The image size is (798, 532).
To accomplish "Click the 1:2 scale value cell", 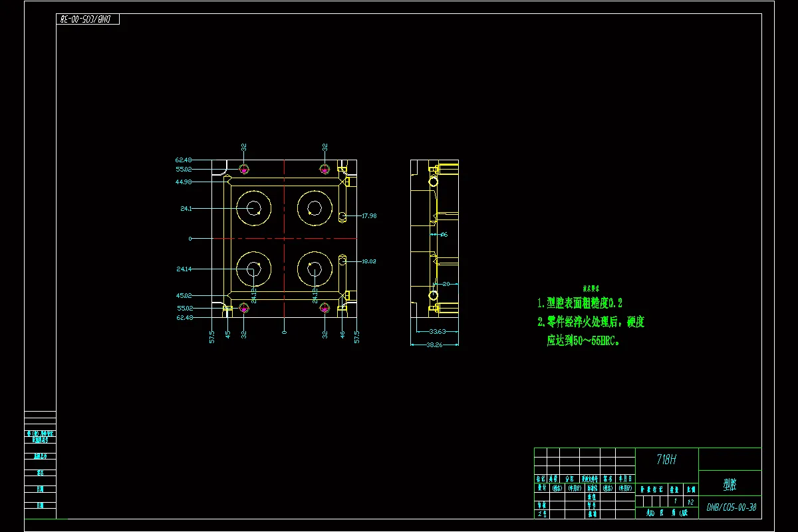I will click(691, 502).
